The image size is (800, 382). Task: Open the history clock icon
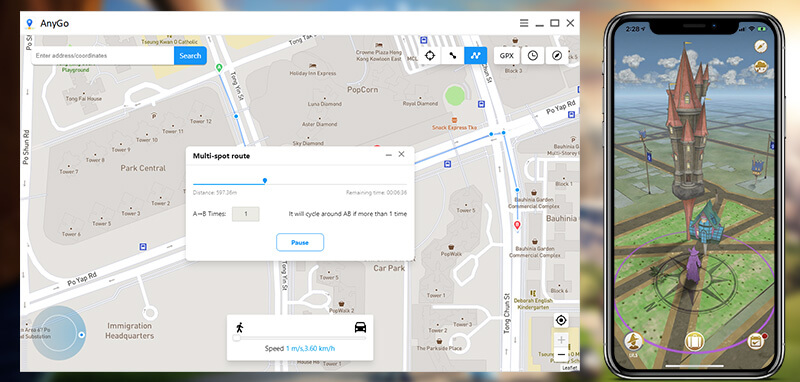pyautogui.click(x=533, y=56)
